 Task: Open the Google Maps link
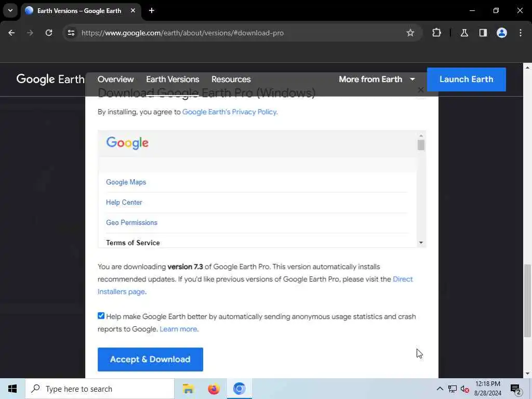126,182
